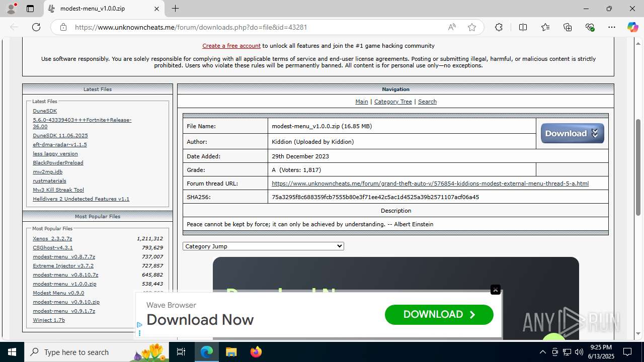This screenshot has width=644, height=362.
Task: Open Xenos_2.3.2.7z popular file
Action: (x=52, y=239)
